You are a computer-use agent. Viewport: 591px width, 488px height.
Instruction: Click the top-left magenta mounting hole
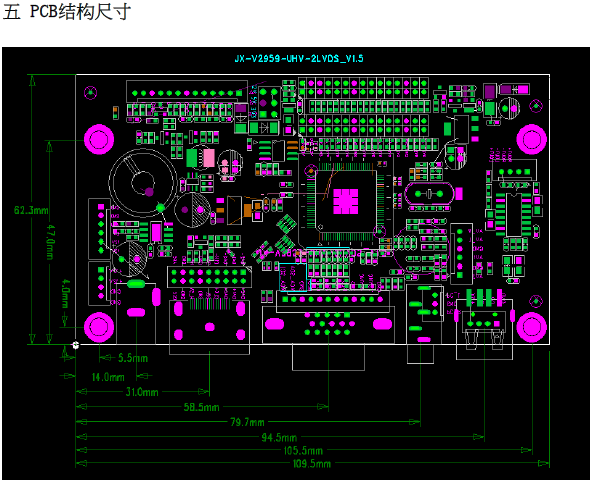pos(99,139)
